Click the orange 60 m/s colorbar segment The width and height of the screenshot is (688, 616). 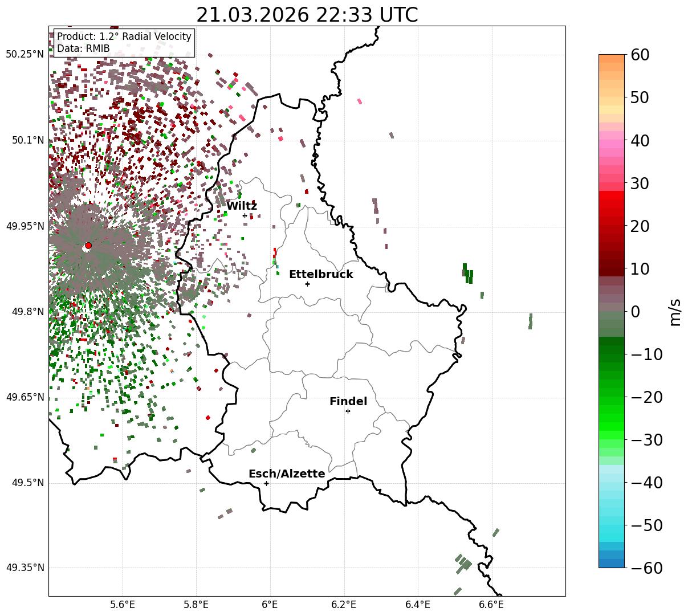[x=612, y=58]
